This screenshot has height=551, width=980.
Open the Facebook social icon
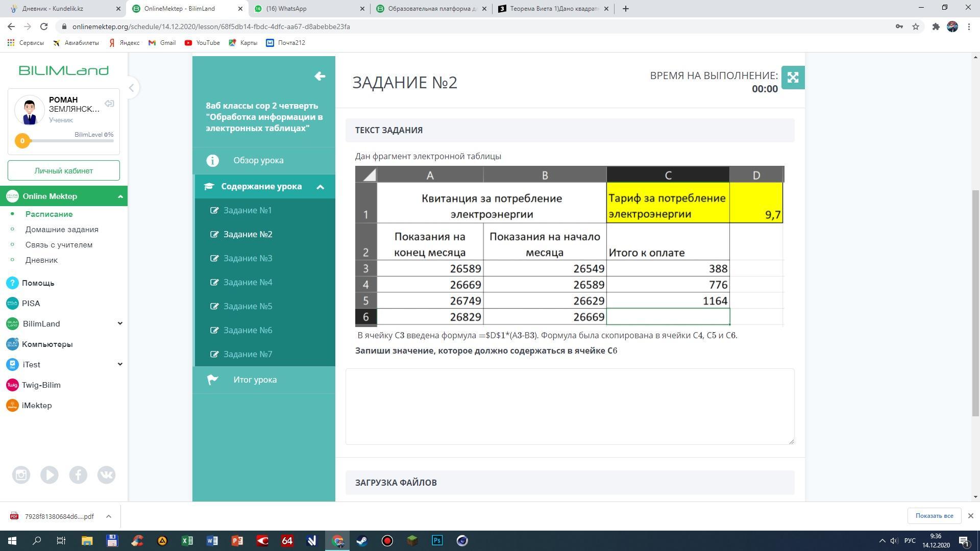pos(78,475)
